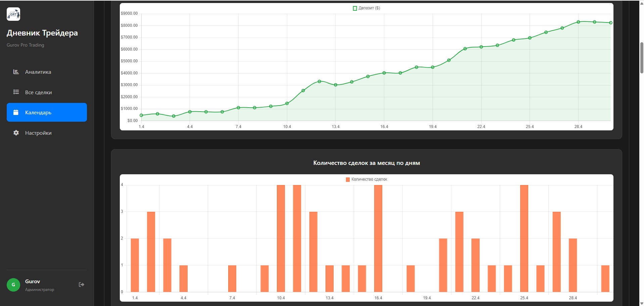Click the 16.4 bar in trades chart

pos(378,238)
